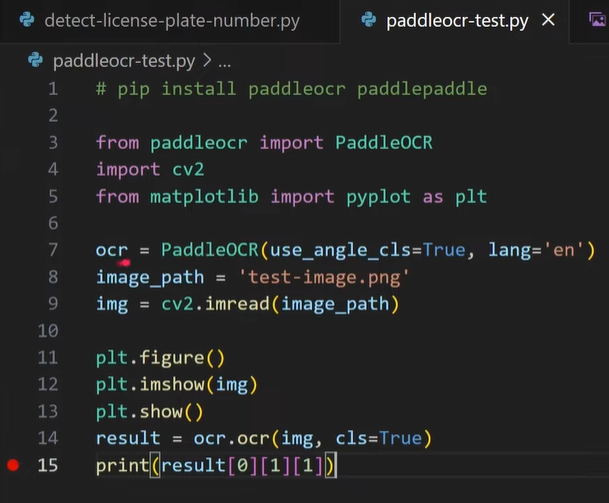Click 'image_path' variable on line 8
Viewport: 609px width, 503px height.
coord(150,278)
